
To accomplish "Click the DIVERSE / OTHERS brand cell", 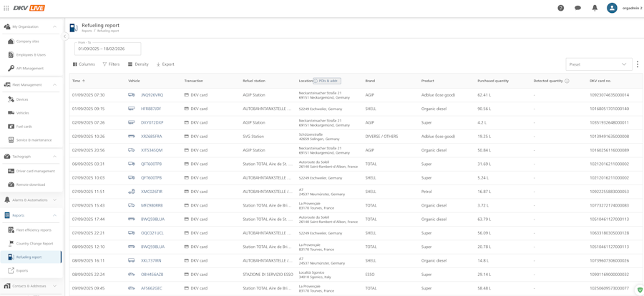I will 381,137.
